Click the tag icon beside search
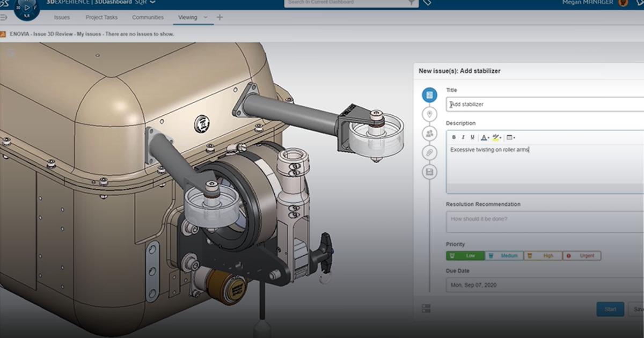 point(427,3)
